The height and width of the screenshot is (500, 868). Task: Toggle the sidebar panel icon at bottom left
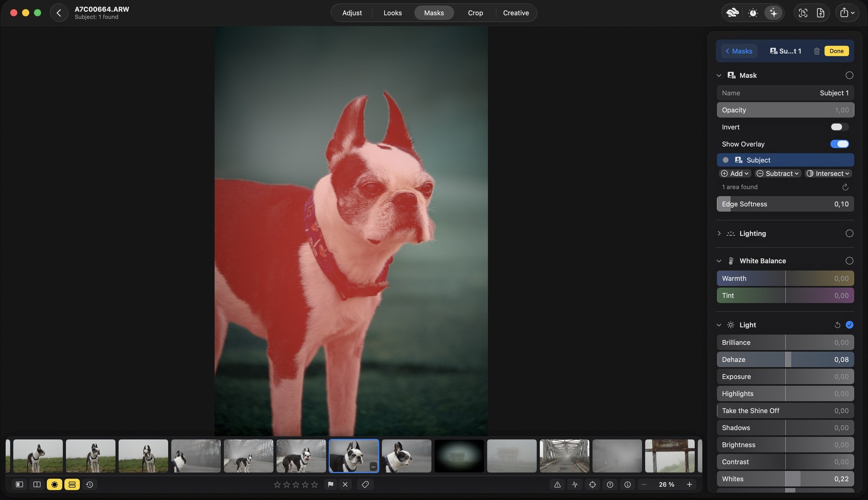coord(19,485)
